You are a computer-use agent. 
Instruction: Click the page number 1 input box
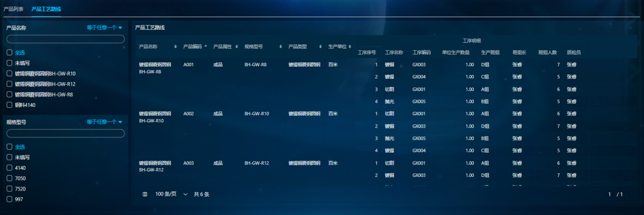610,194
